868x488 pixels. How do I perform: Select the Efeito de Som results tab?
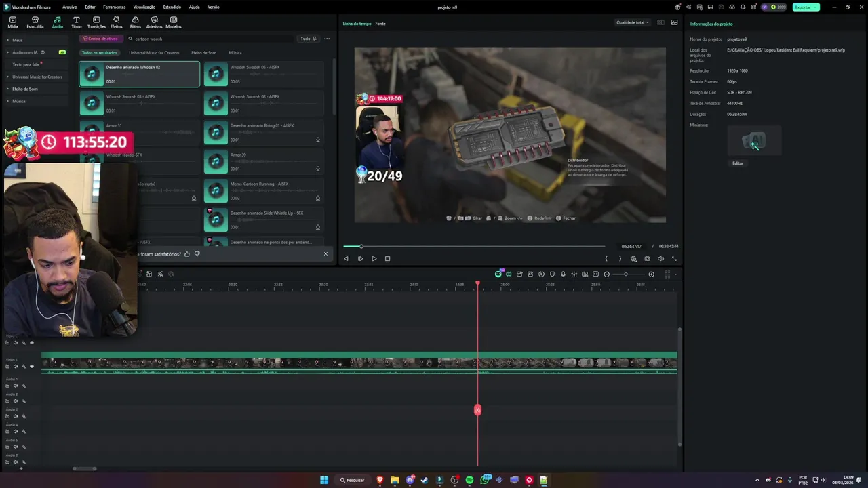(203, 52)
